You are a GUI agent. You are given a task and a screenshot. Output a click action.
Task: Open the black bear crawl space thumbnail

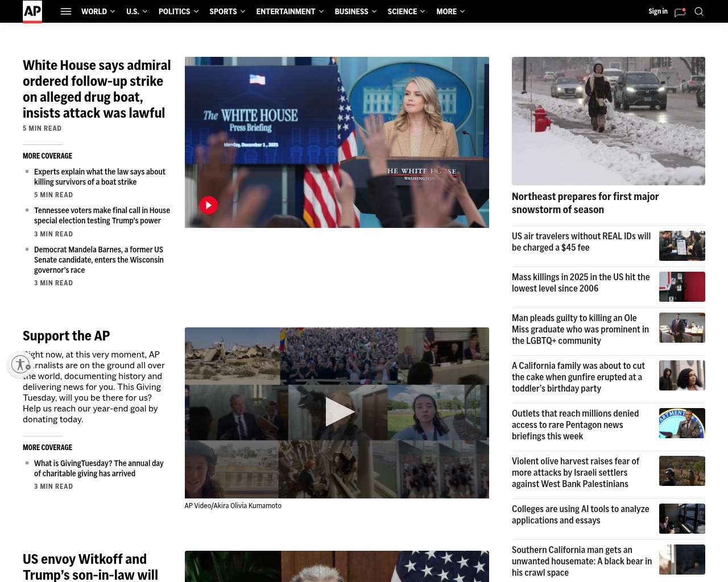[682, 559]
